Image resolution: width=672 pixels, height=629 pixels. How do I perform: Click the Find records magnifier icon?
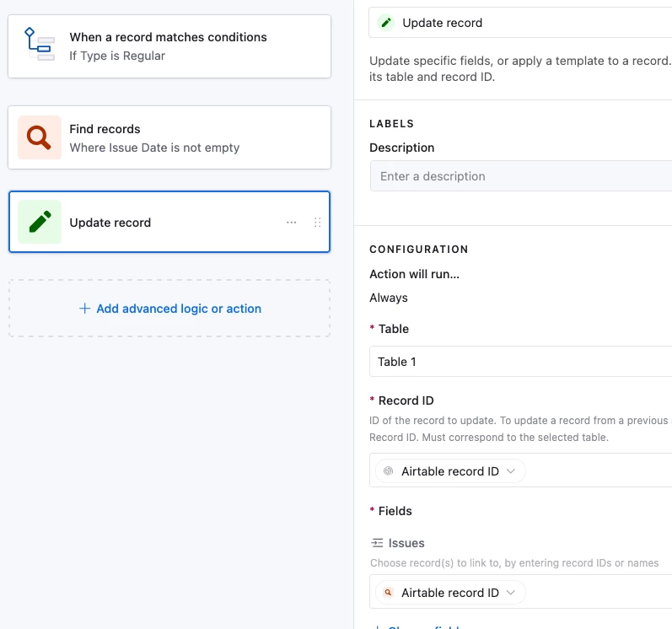[40, 137]
